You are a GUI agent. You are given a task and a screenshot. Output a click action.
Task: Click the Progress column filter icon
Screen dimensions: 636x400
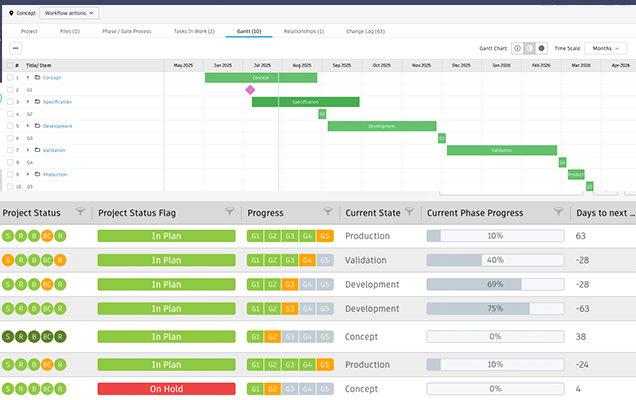click(327, 212)
